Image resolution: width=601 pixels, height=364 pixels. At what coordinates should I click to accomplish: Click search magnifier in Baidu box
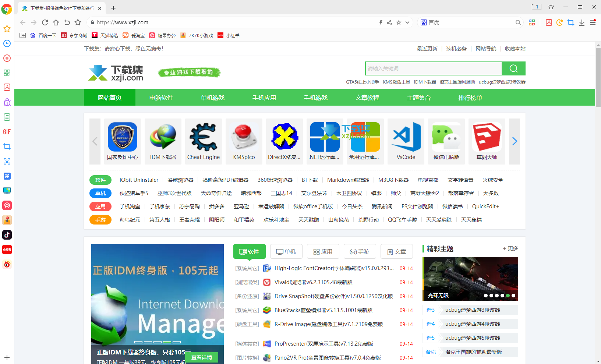[x=518, y=22]
